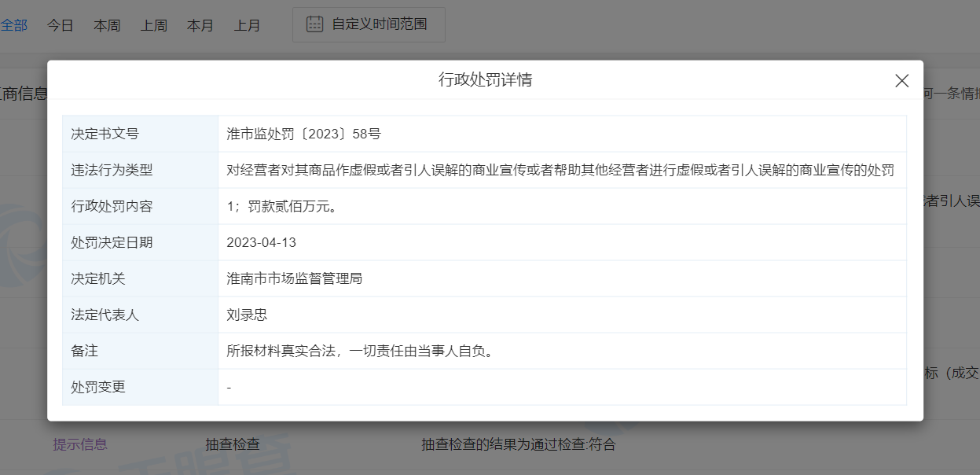Click the date value 2023-04-13
Screen dimensions: 980x475
[262, 242]
